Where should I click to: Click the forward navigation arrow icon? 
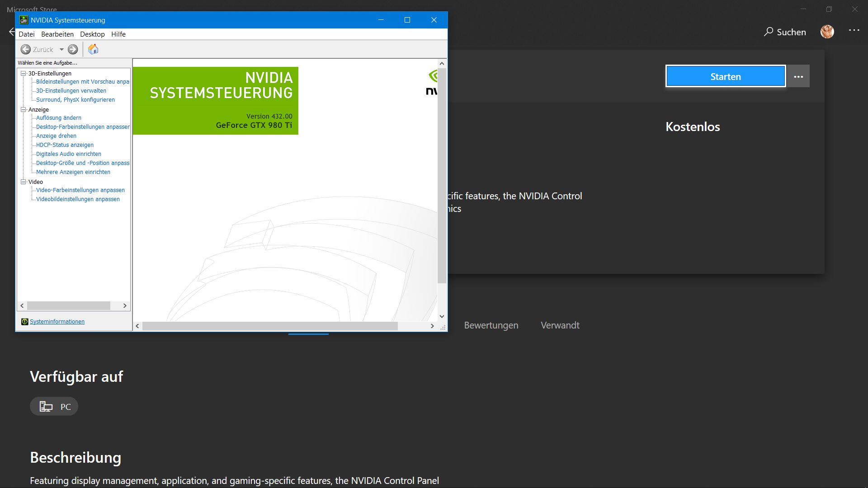click(72, 49)
